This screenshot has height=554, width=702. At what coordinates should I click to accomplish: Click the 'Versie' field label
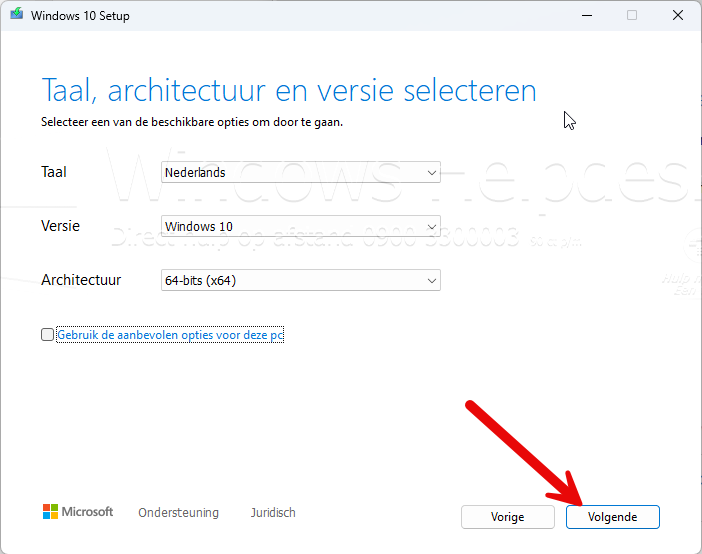tap(60, 226)
